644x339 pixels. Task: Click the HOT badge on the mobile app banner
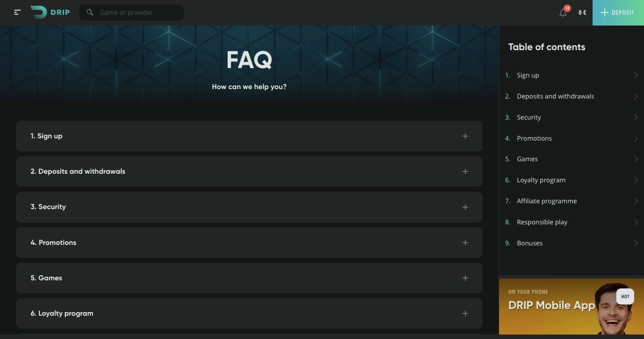pyautogui.click(x=625, y=296)
